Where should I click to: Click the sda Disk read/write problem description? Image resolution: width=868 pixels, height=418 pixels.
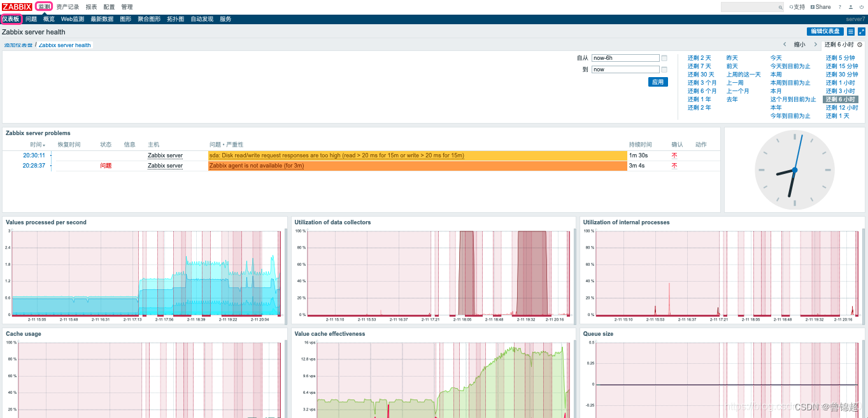[x=337, y=155]
